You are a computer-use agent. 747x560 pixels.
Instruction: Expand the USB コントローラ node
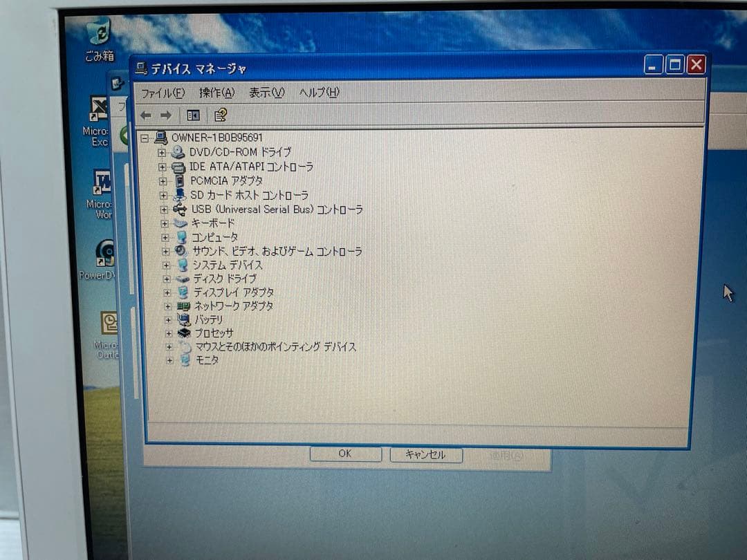tap(164, 209)
